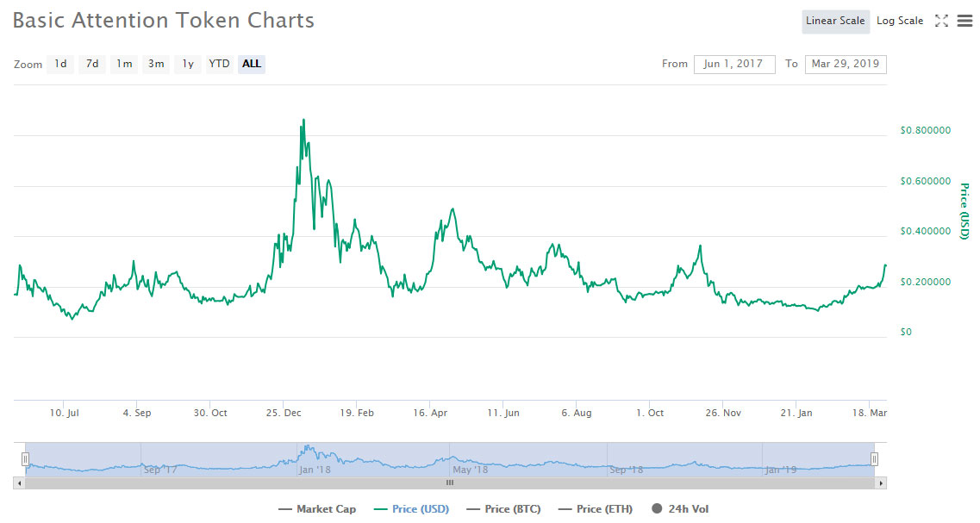Screen dimensions: 980x523
Task: Click the $0.600000 axis label
Action: (x=925, y=181)
